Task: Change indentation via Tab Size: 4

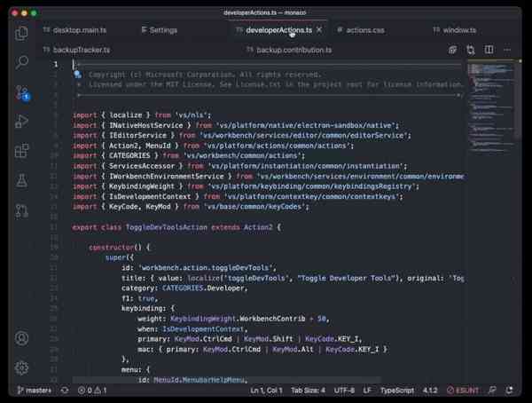Action: tap(308, 391)
